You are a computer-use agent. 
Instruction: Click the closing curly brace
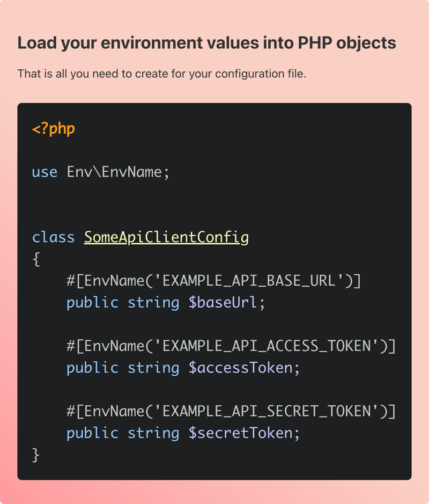36,455
